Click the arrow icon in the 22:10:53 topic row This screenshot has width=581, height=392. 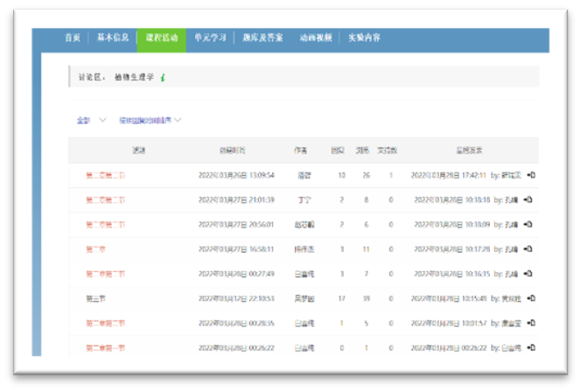coord(531,298)
